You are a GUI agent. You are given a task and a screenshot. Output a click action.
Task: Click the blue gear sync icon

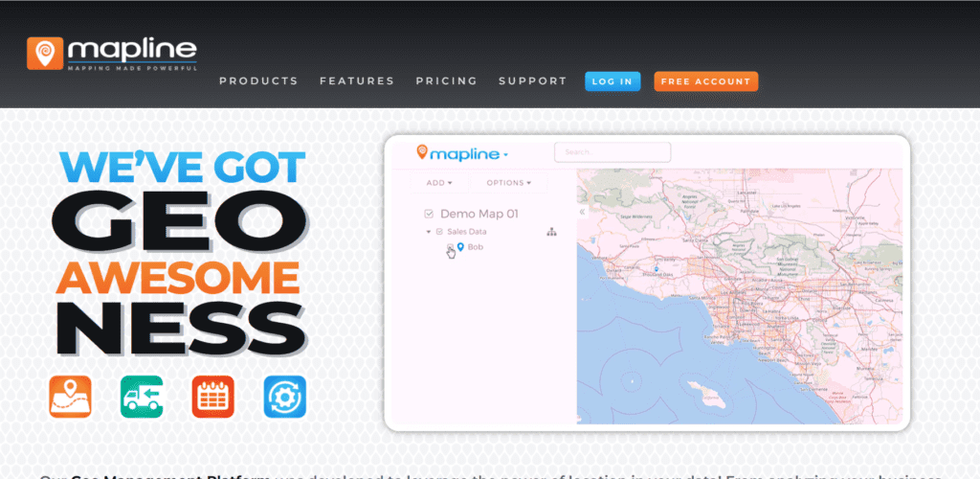point(285,397)
